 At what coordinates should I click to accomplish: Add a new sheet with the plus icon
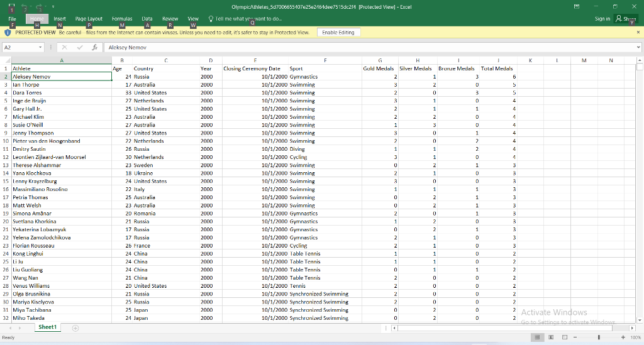(x=75, y=328)
